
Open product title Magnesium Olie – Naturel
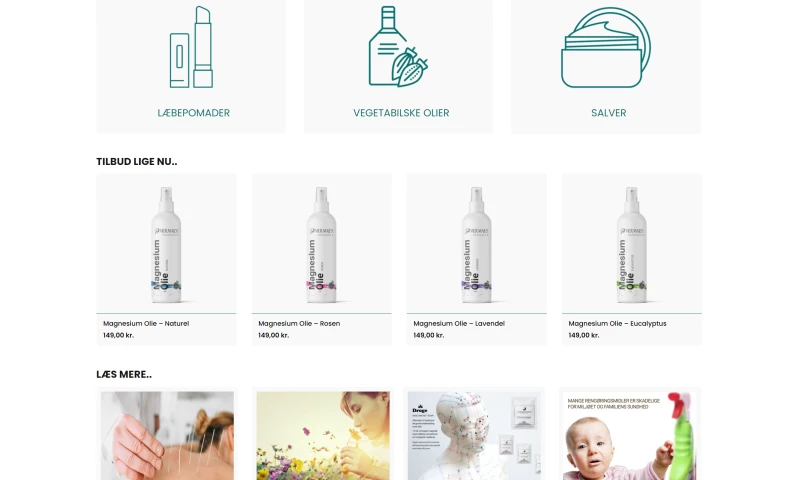point(146,323)
